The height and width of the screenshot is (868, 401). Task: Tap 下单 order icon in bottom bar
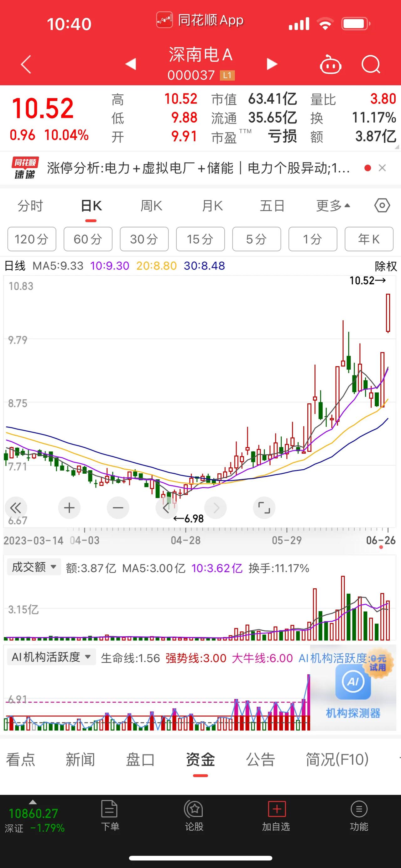(110, 816)
